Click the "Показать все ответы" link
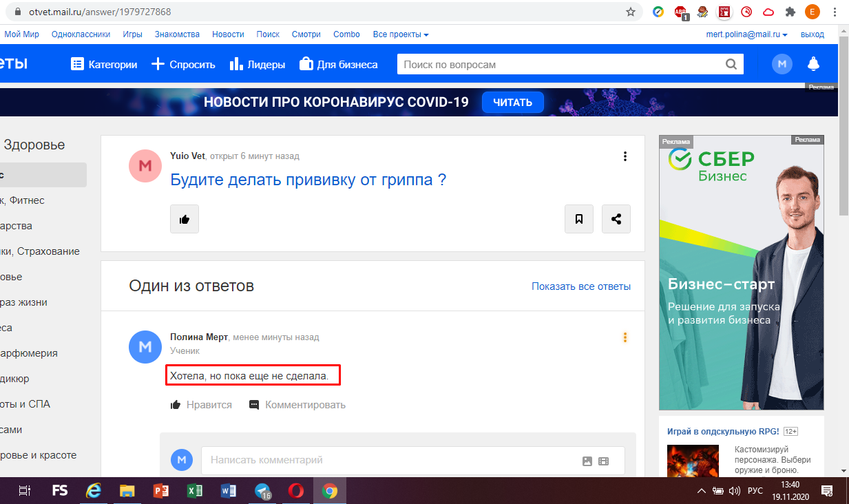 [580, 286]
